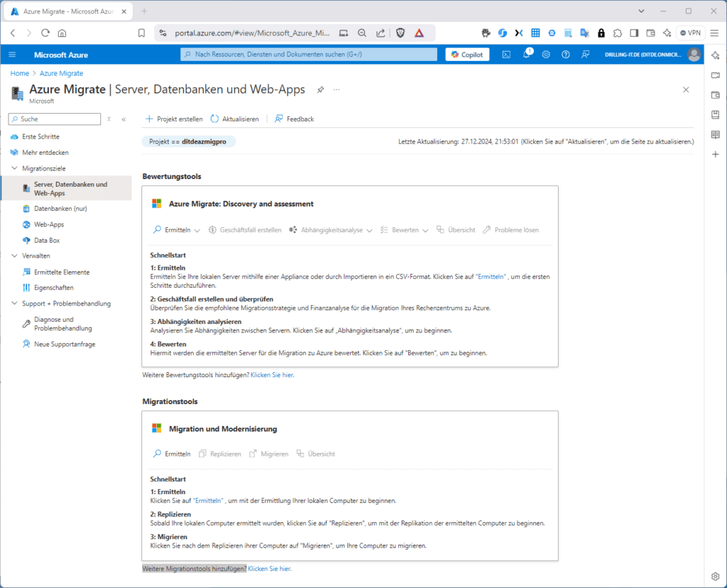Close the Azure Migrate browser tab
Viewport: 727px width, 588px height.
124,11
